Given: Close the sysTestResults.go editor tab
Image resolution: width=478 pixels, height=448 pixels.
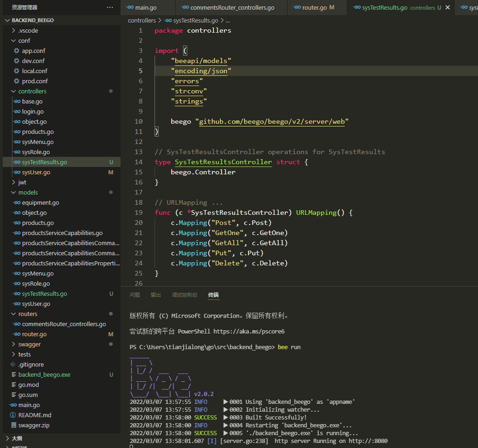Looking at the screenshot, I should [x=448, y=7].
